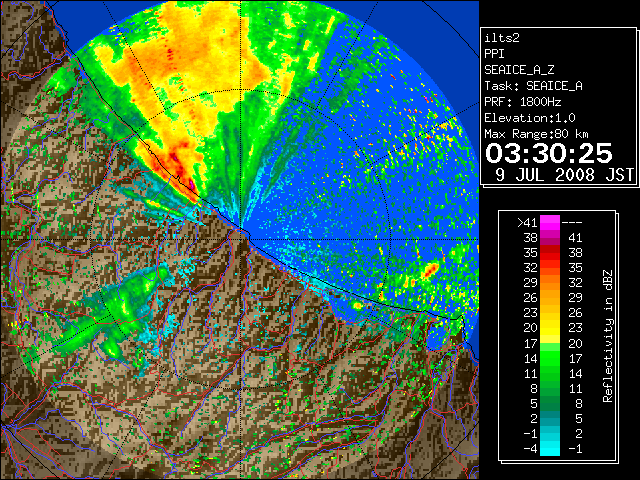Pick the orange 29–32 dBZ legend swatch
Image resolution: width=640 pixels, height=480 pixels.
[x=550, y=283]
